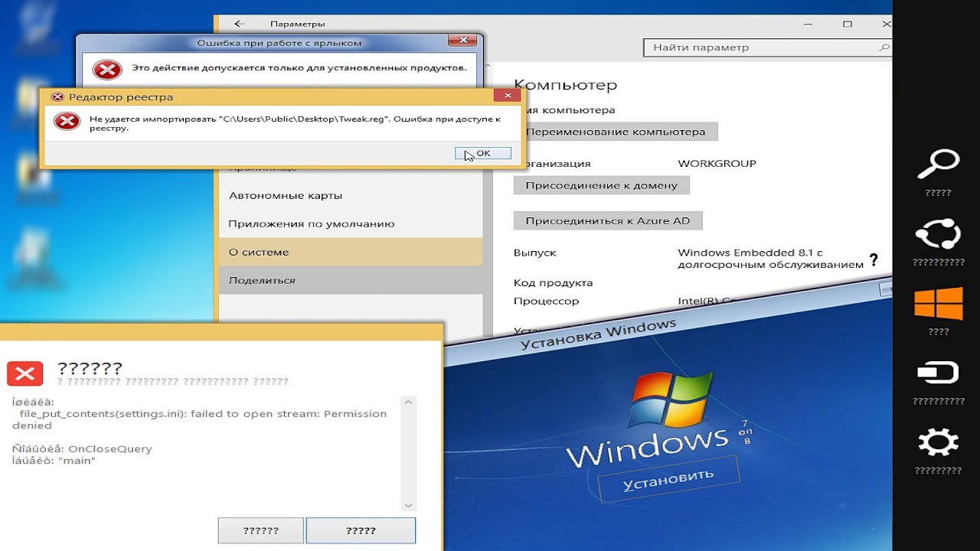980x551 pixels.
Task: Select Поделиться in the settings list
Action: click(x=351, y=280)
